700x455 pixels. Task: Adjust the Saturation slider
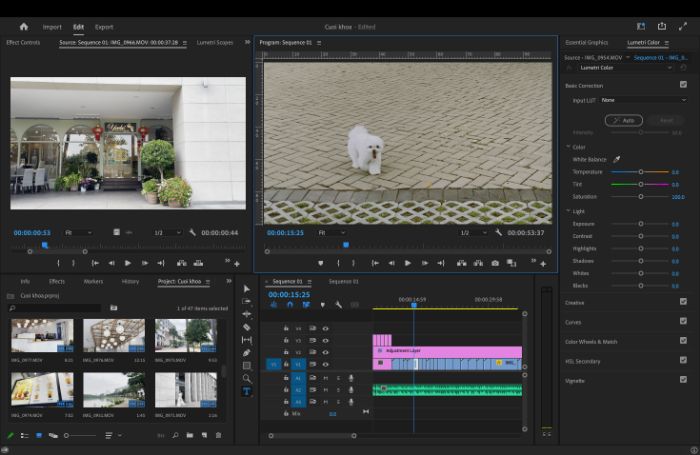pyautogui.click(x=640, y=196)
